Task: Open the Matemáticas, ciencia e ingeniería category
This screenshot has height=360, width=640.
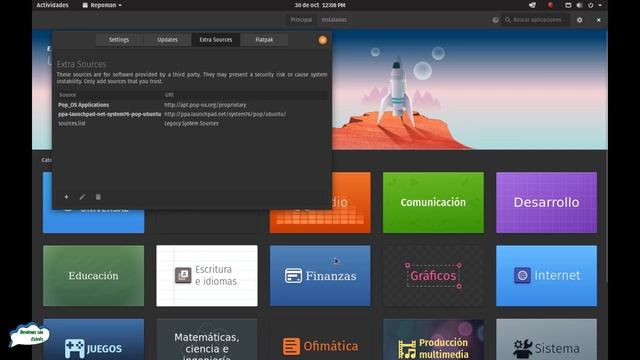Action: [207, 340]
